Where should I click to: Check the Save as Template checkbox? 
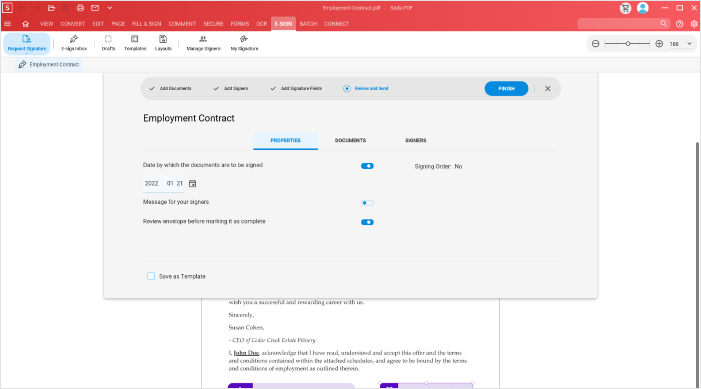click(x=151, y=276)
